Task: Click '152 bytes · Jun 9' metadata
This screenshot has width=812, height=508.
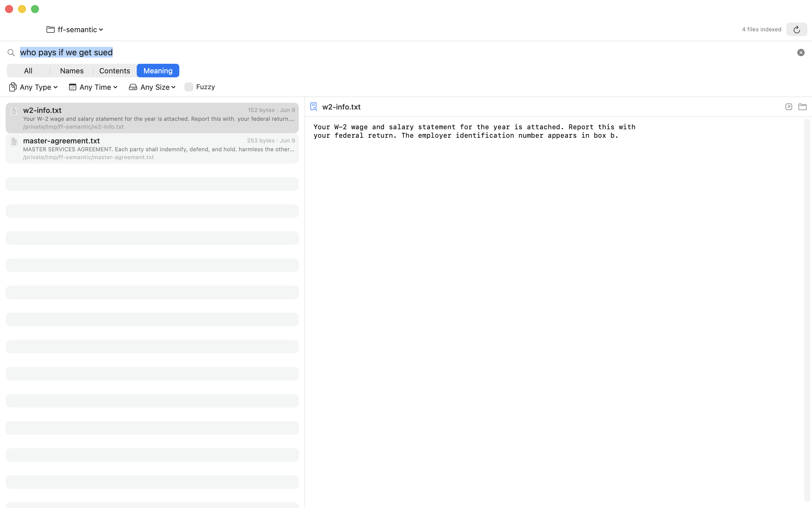Action: click(272, 110)
